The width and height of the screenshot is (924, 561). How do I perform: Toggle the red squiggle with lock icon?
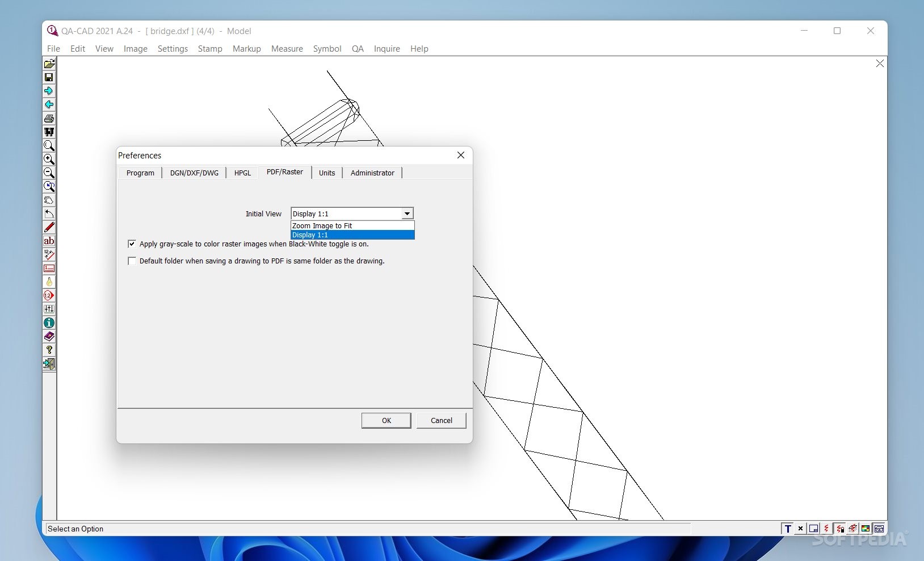(839, 529)
